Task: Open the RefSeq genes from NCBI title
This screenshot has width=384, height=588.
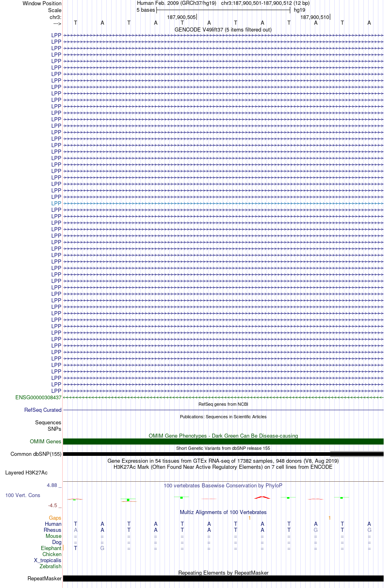Action: pyautogui.click(x=223, y=404)
